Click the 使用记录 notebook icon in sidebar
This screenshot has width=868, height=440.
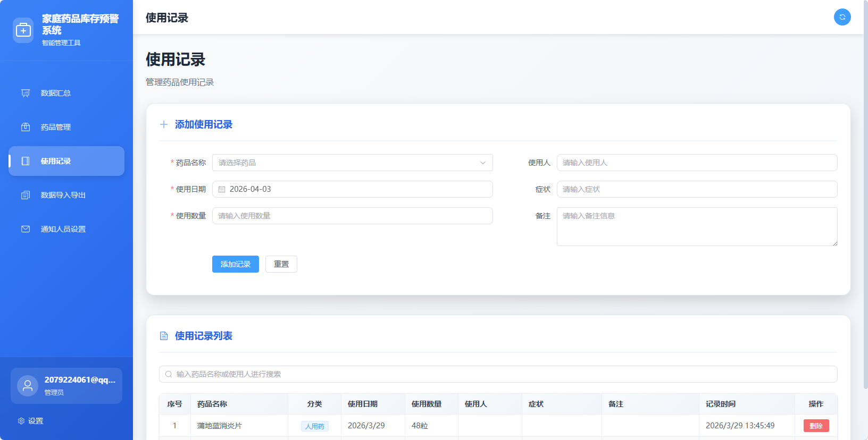point(26,161)
